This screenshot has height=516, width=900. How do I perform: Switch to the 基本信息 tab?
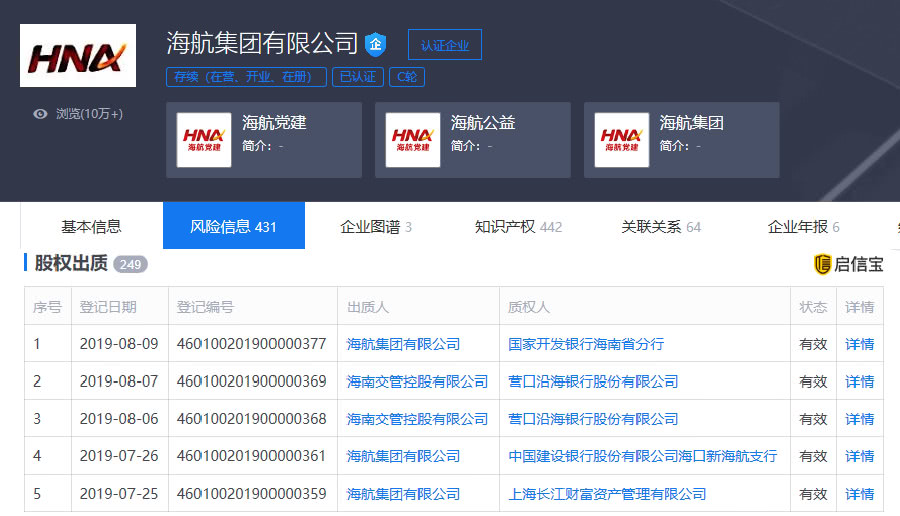(x=91, y=226)
